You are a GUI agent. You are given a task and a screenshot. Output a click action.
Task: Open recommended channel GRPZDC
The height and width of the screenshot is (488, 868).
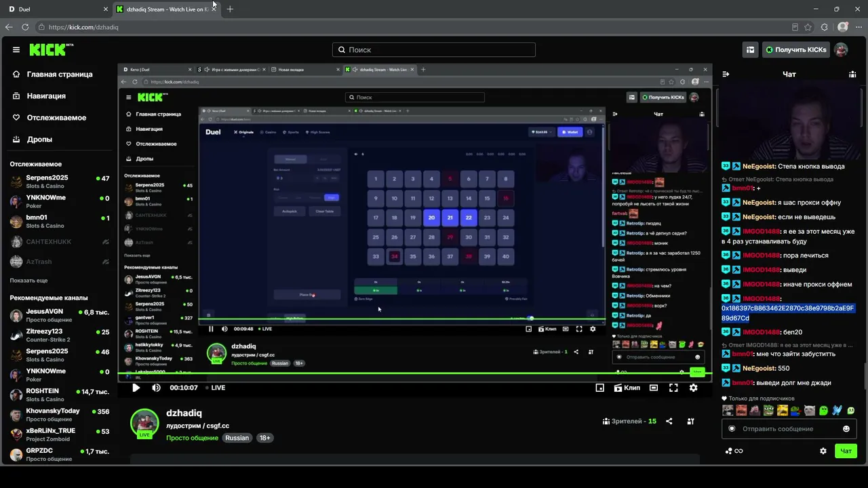[x=59, y=454]
